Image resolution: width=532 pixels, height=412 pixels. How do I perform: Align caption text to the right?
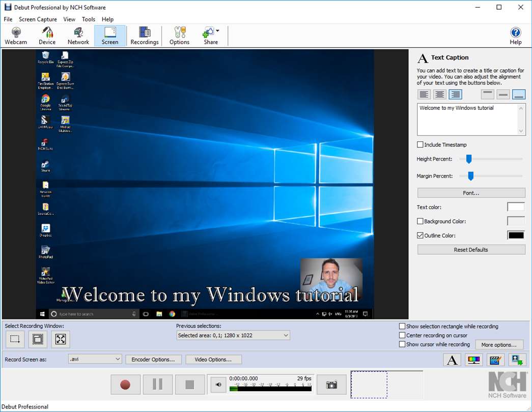point(455,94)
